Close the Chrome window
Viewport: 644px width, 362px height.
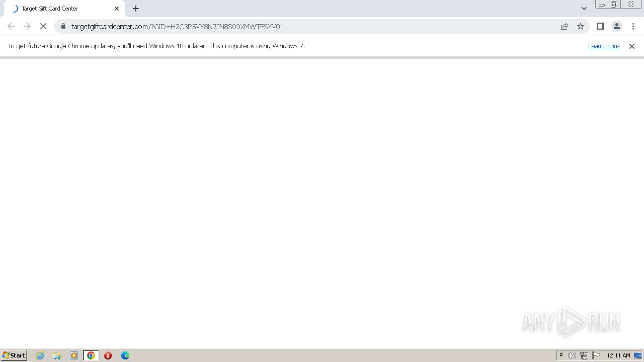[x=631, y=5]
